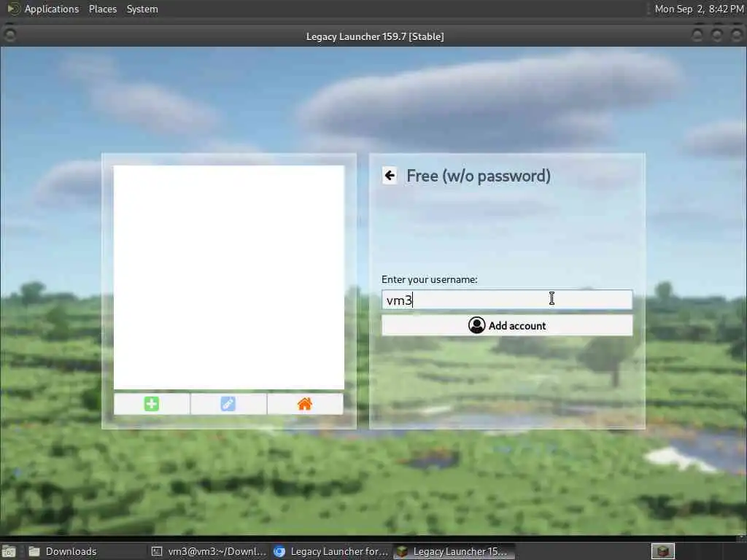The width and height of the screenshot is (747, 560).
Task: Open the System menu
Action: tap(142, 9)
